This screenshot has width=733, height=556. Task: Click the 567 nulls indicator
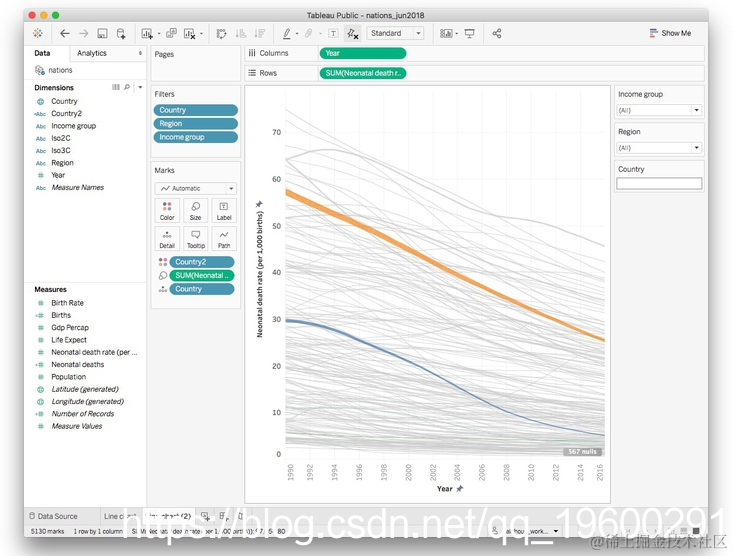point(582,452)
